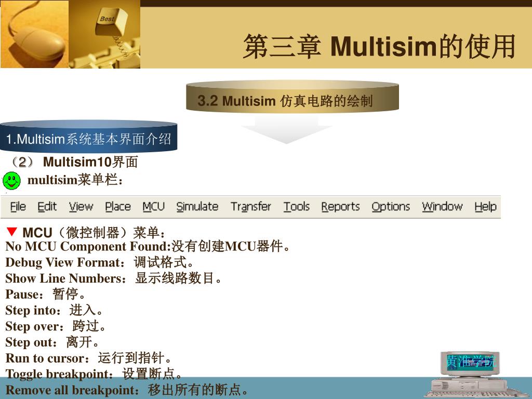
Task: Click the line 'Show Line Numbers'
Action: (114, 278)
